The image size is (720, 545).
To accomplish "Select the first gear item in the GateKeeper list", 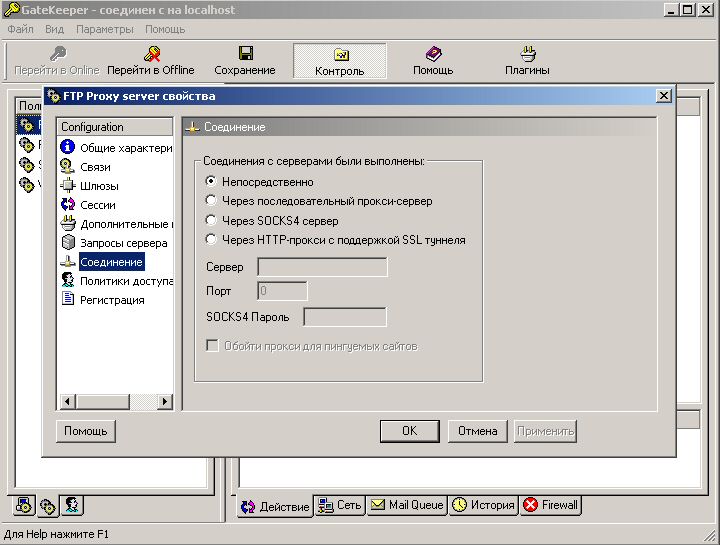I will (27, 124).
